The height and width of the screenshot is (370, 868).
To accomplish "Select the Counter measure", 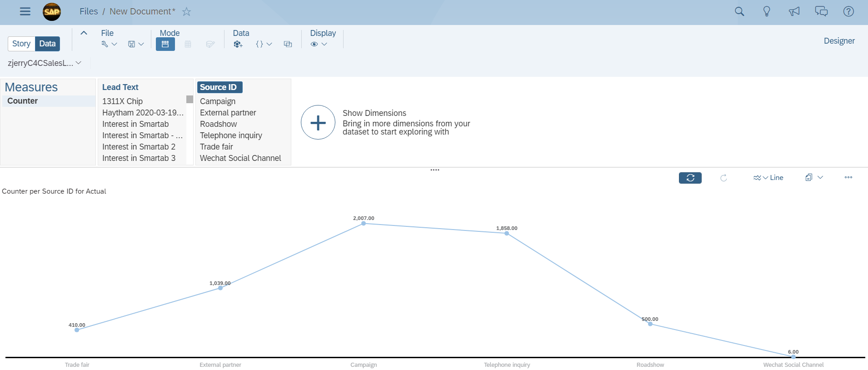I will pos(48,101).
